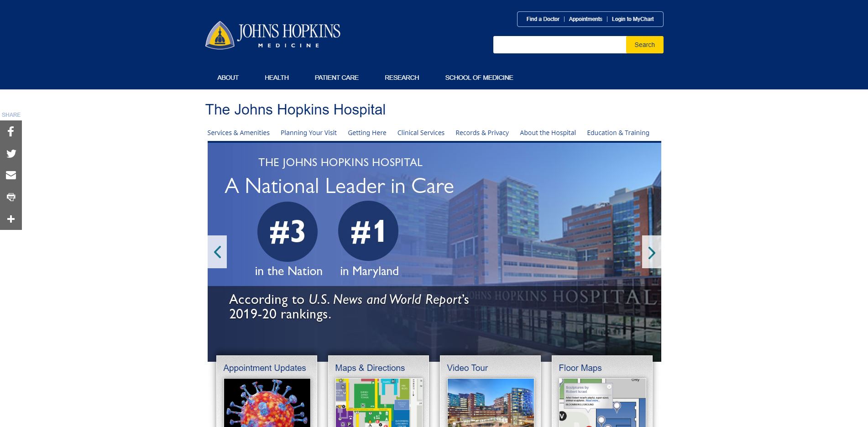
Task: Open the Video Tour card title
Action: coord(467,368)
